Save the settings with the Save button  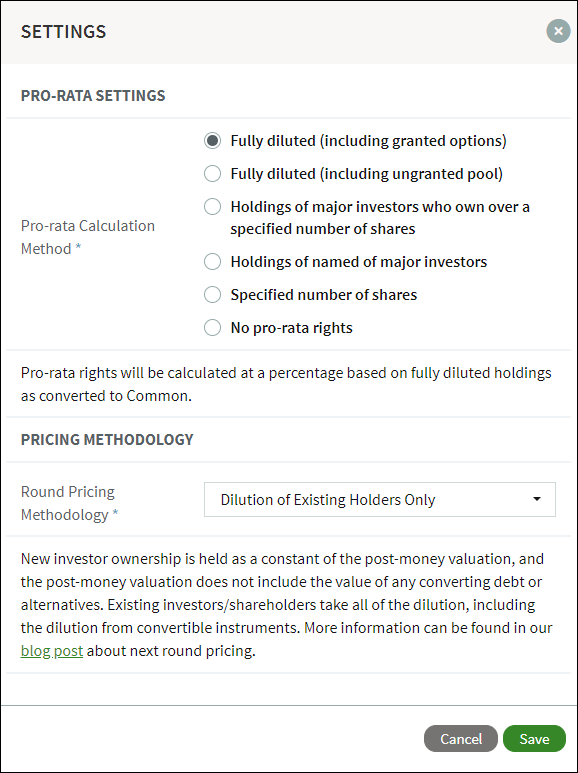(534, 738)
